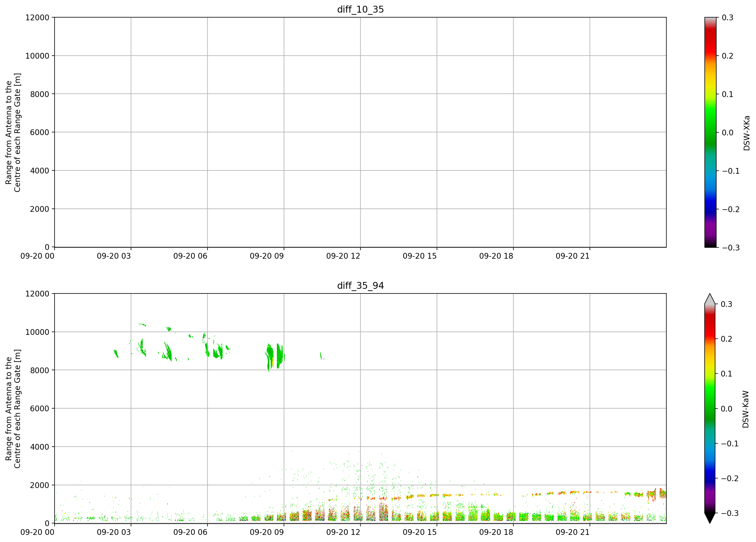756x542 pixels.
Task: Click the y-axis label of diff_35_94 plot
Action: click(13, 408)
